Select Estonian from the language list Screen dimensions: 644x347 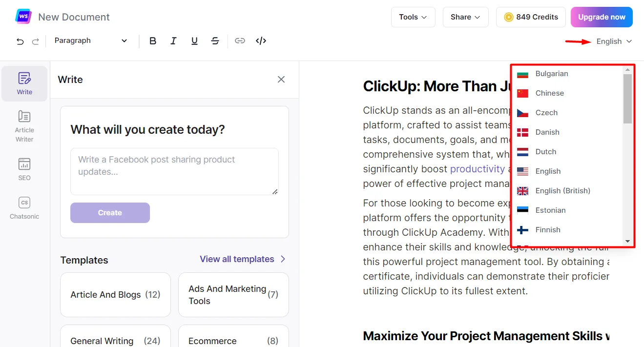[x=567, y=210]
